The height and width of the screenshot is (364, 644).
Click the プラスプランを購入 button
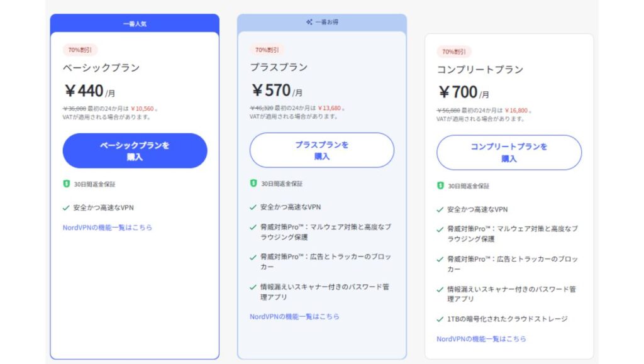(x=321, y=150)
